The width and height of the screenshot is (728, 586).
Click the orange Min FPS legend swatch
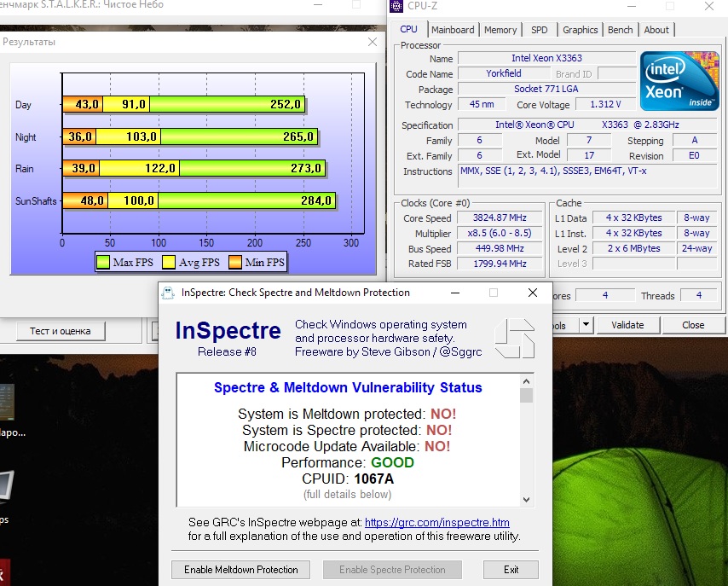[x=235, y=262]
